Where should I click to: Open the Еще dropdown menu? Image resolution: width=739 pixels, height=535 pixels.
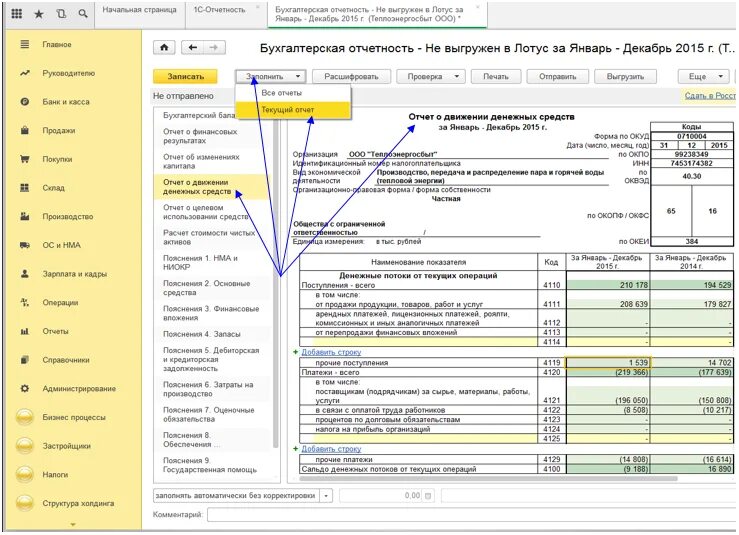point(704,76)
